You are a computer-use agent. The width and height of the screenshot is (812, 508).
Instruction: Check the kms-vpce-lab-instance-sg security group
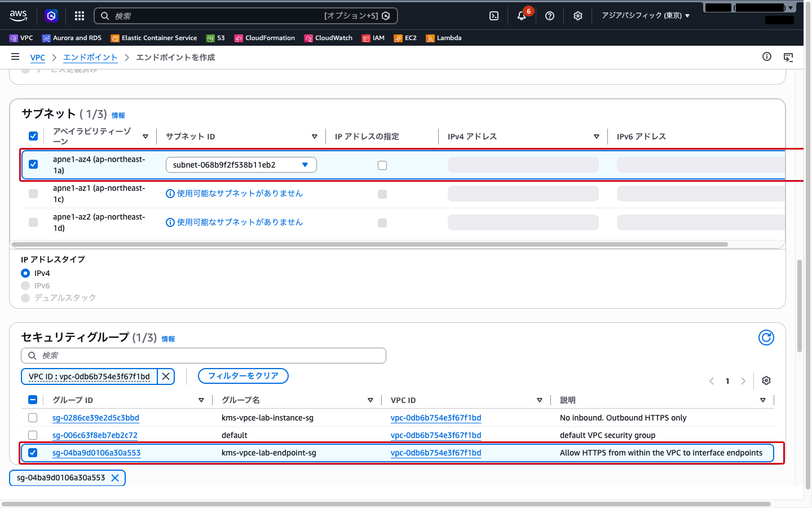33,418
